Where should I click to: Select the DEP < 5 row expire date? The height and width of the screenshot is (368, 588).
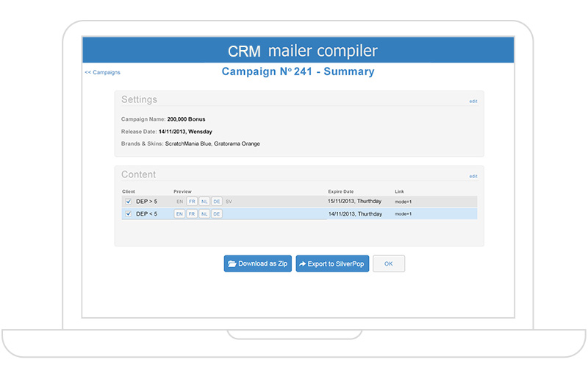click(x=355, y=214)
